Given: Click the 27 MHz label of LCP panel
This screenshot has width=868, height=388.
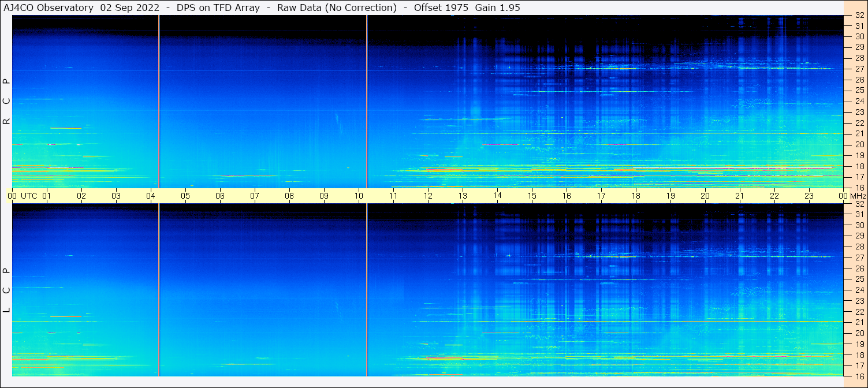Looking at the screenshot, I should 859,258.
